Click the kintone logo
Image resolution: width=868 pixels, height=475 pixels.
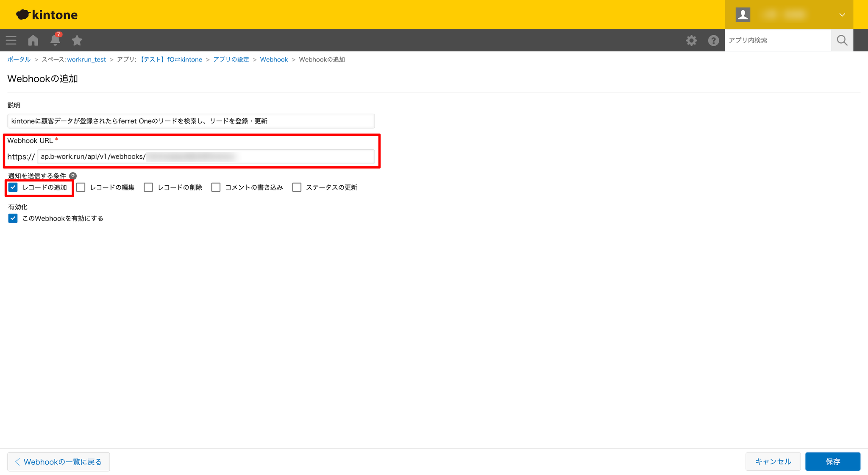point(47,15)
